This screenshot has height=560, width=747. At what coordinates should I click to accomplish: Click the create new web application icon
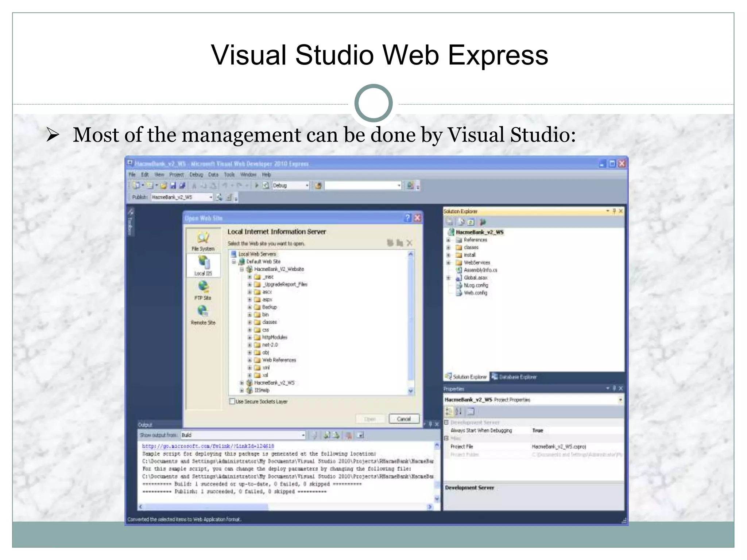tap(390, 243)
